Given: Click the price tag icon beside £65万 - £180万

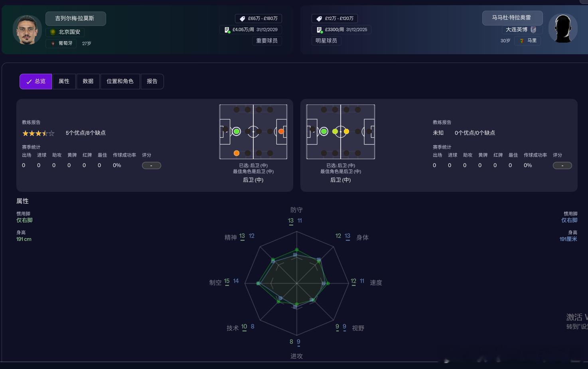Looking at the screenshot, I should point(242,19).
